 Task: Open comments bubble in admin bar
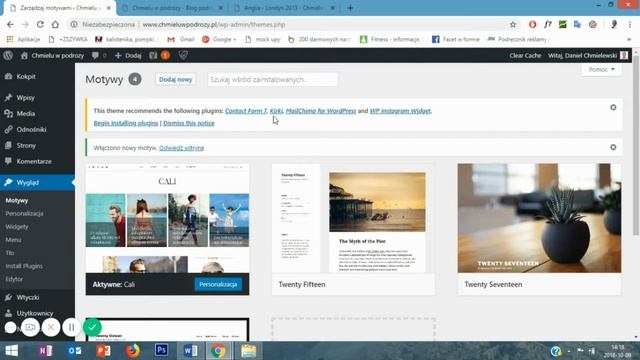99,56
